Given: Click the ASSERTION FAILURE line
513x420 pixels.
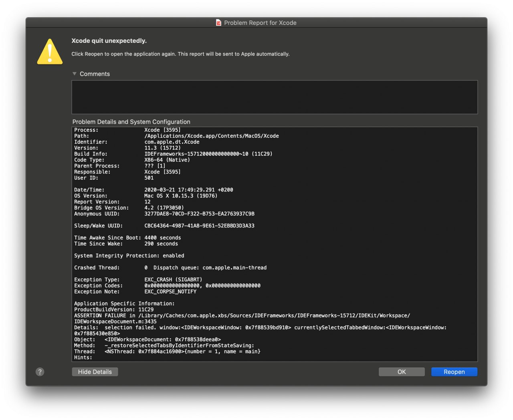Looking at the screenshot, I should [242, 316].
